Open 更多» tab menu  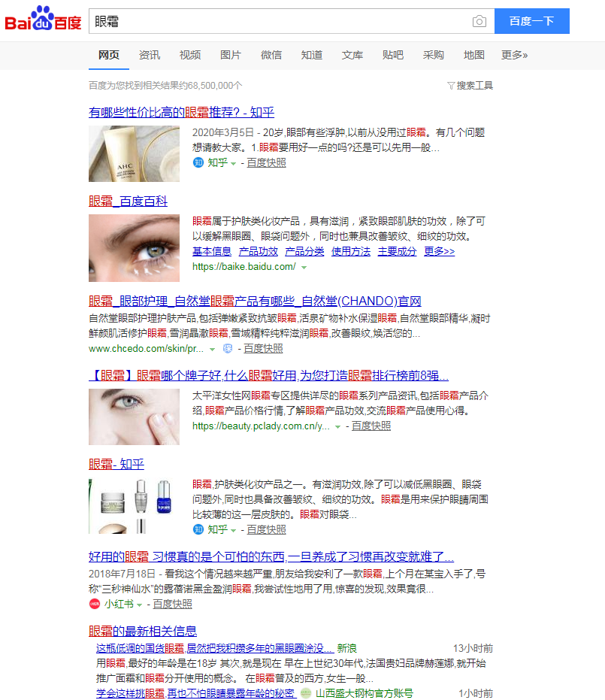[514, 55]
